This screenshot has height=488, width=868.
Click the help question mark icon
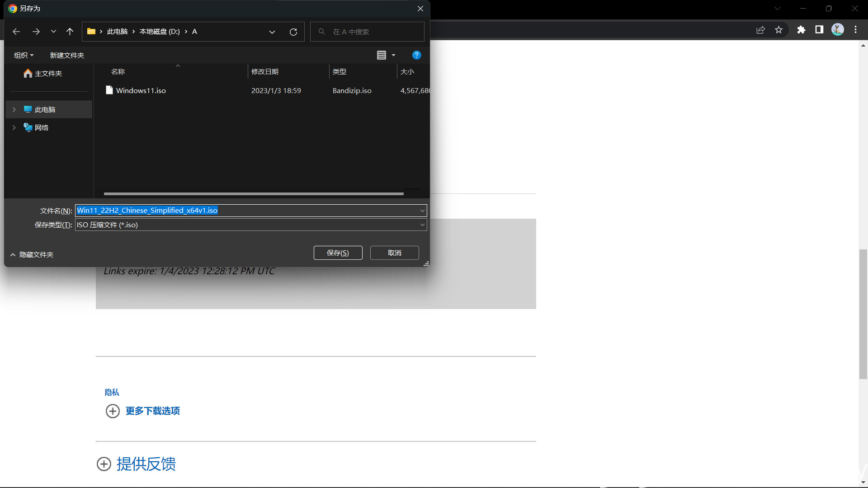[416, 55]
